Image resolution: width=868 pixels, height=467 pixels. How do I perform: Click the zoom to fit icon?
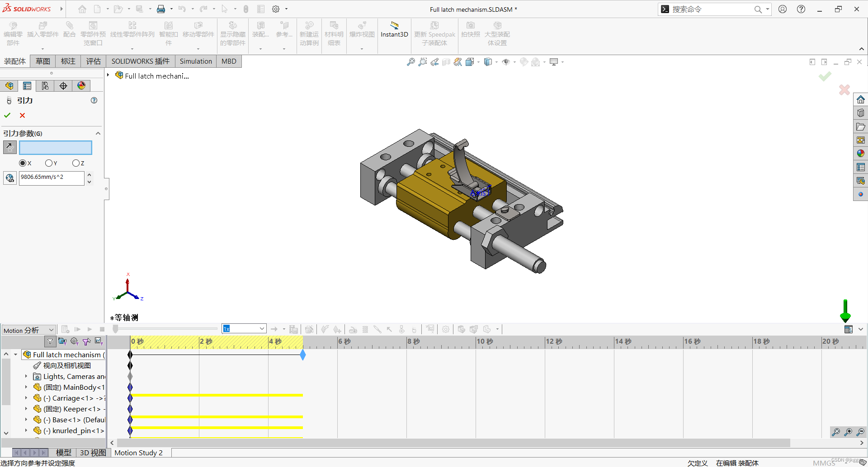point(410,62)
